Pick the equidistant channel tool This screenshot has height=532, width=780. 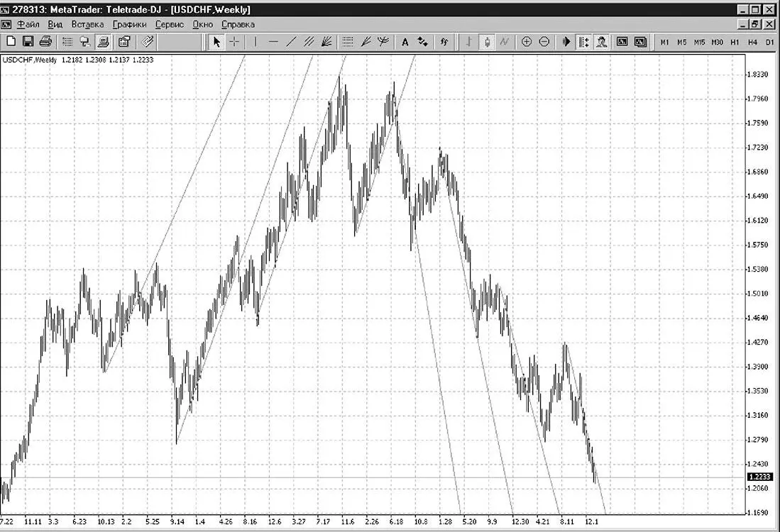pos(309,43)
